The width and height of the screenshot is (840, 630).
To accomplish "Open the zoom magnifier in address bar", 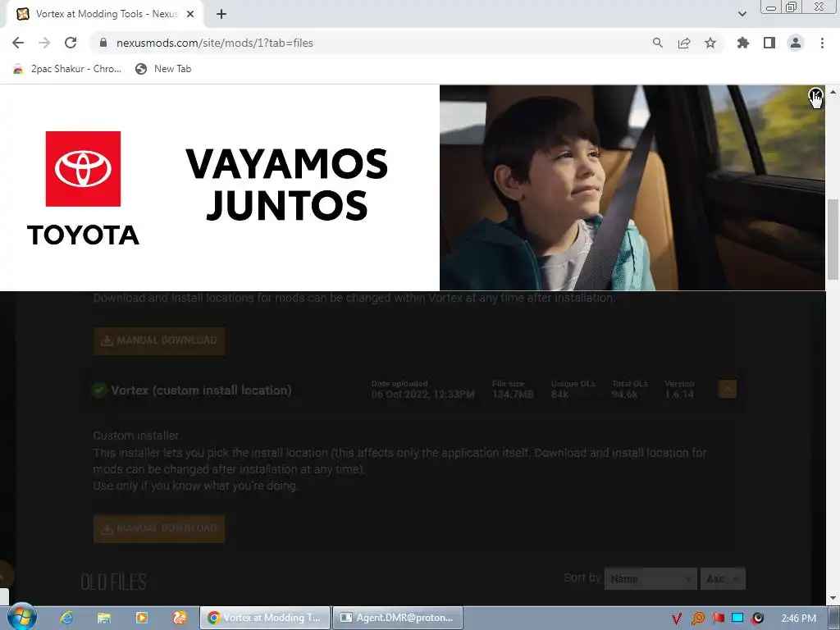I will point(657,43).
